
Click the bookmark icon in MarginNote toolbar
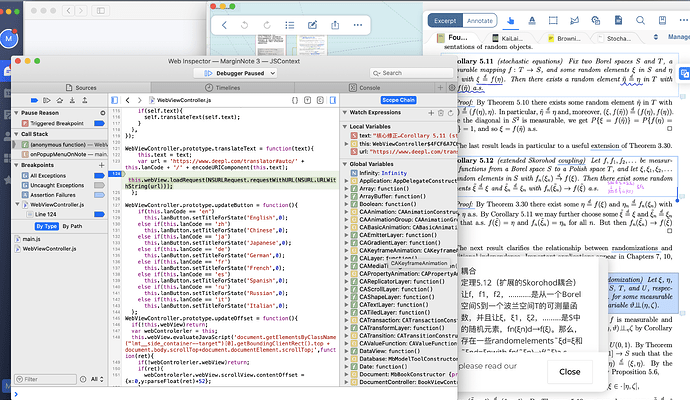click(x=662, y=20)
